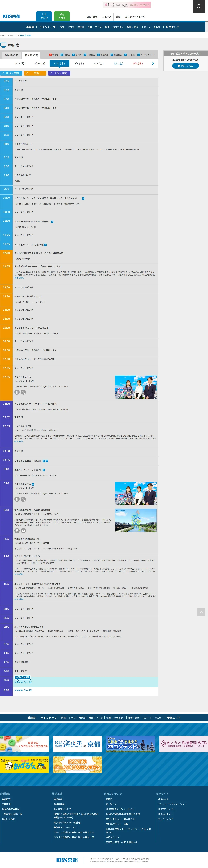Expand 続きを読む for 熱血！！ゴルフ塾！NEO
The image size is (208, 868).
pos(19,574)
